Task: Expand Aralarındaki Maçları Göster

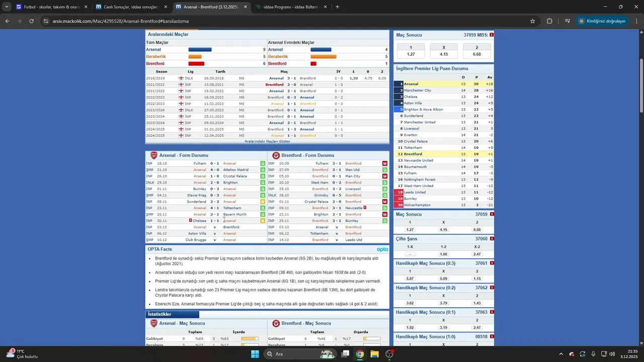Action: (267, 141)
